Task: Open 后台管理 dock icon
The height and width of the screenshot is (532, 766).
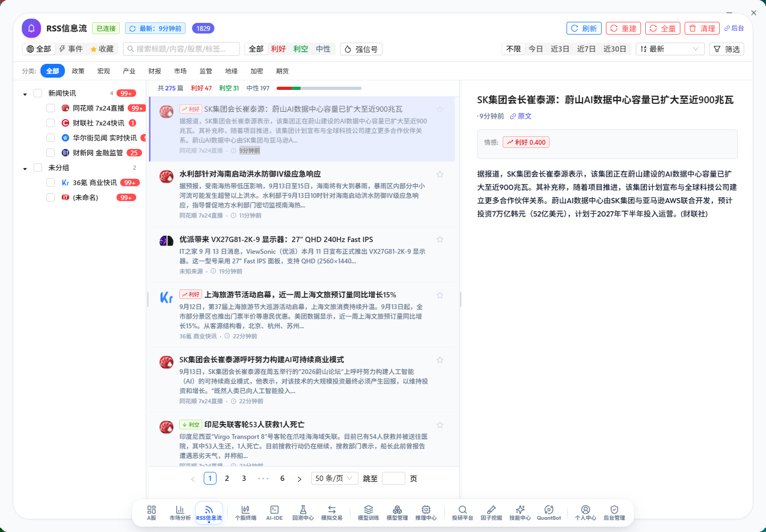Action: click(x=614, y=513)
